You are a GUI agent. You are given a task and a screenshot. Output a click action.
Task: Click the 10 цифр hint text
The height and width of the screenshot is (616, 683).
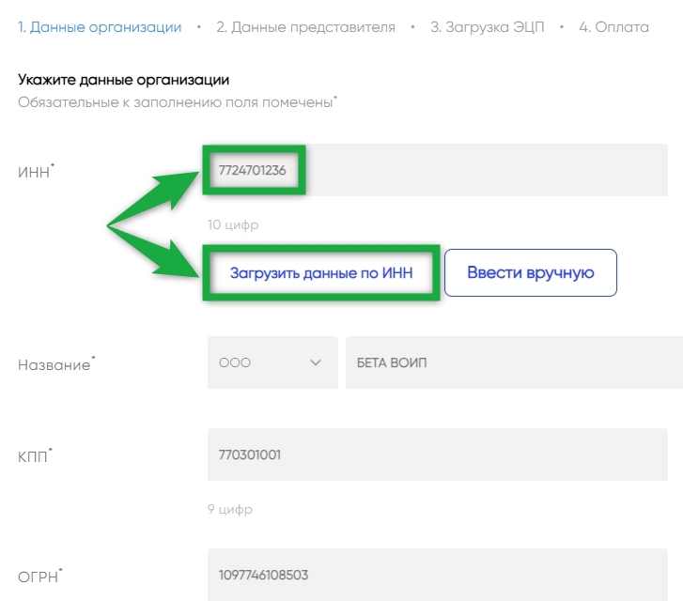click(x=233, y=224)
